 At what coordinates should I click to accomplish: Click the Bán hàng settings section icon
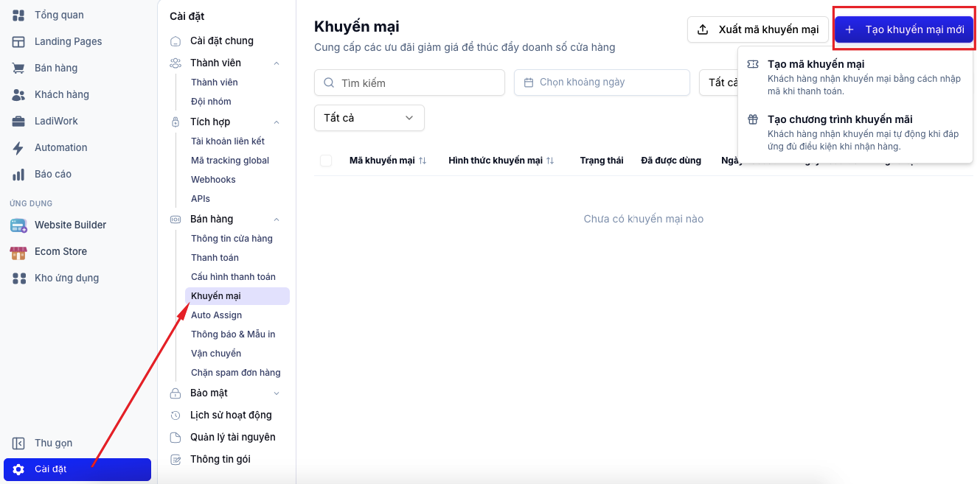click(176, 219)
